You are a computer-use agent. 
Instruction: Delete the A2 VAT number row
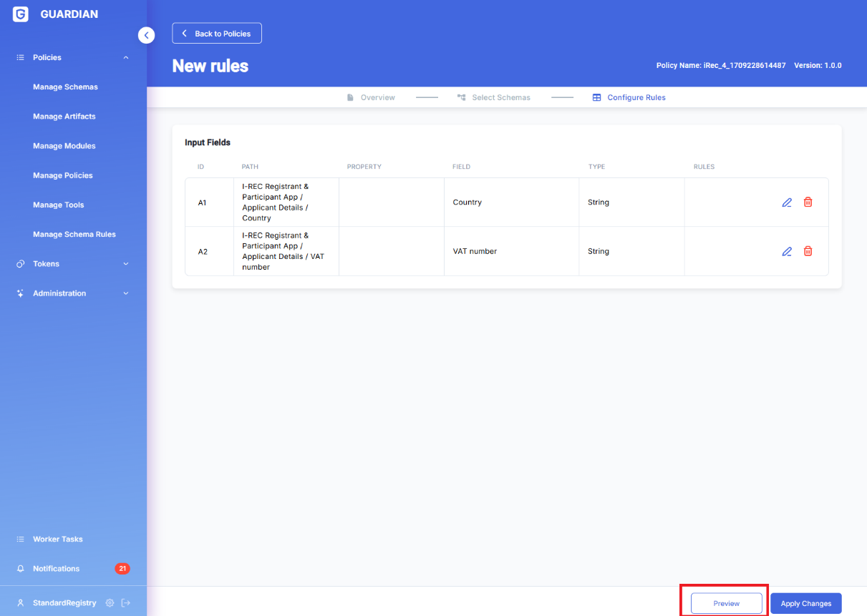(808, 251)
